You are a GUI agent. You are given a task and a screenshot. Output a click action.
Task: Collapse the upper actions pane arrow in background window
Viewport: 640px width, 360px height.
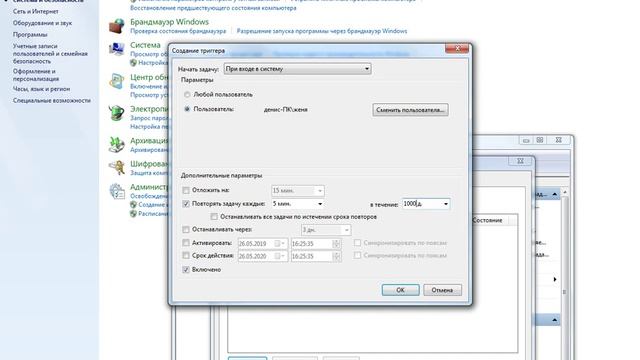[554, 195]
